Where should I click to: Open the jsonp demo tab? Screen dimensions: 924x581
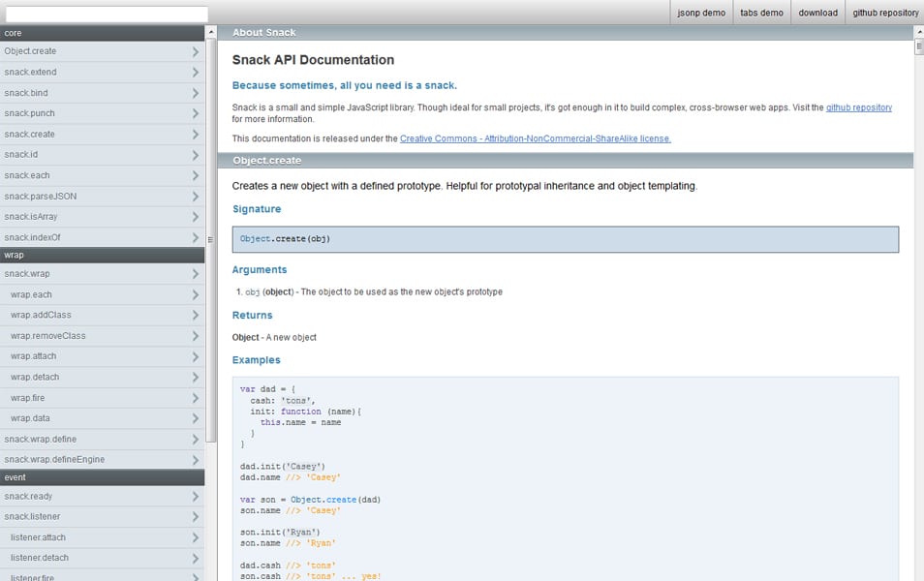[x=701, y=13]
